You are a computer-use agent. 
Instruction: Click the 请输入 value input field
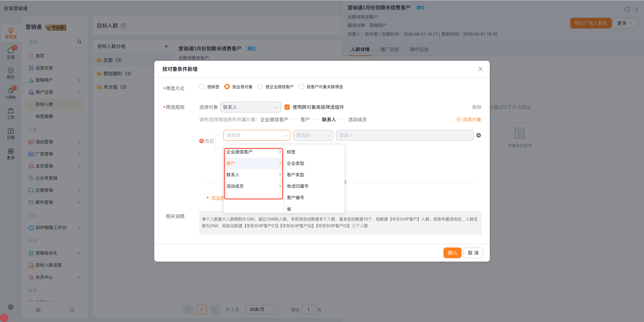click(x=405, y=135)
